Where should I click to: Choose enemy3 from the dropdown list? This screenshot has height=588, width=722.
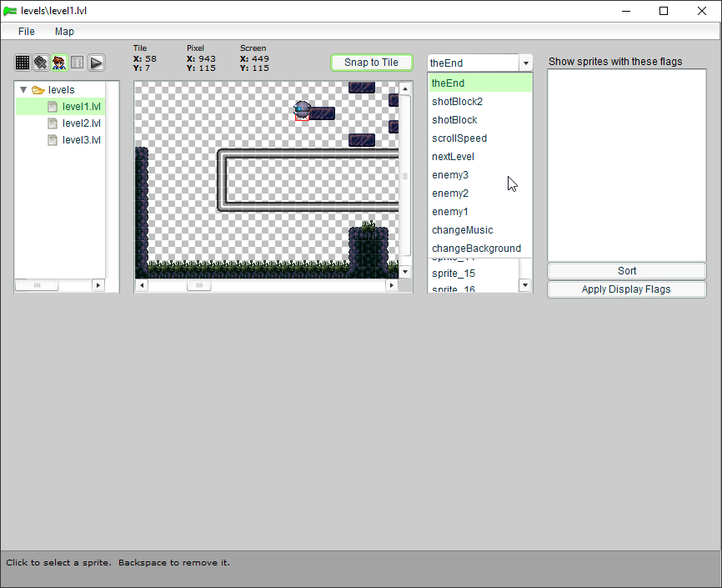(450, 175)
